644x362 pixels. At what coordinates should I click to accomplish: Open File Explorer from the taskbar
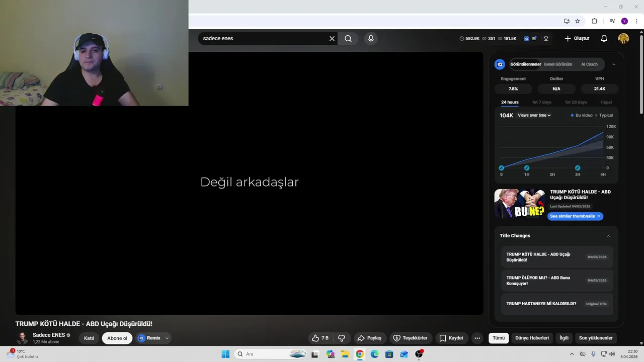[x=345, y=354]
